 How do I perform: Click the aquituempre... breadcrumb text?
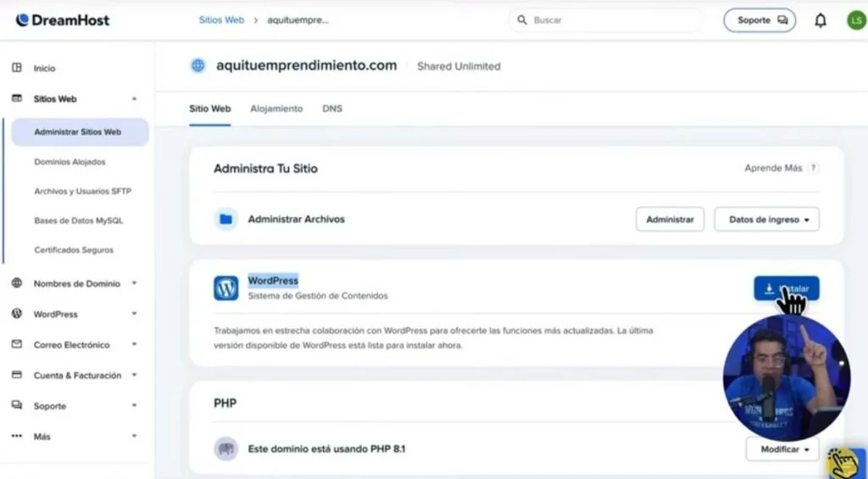(x=298, y=20)
